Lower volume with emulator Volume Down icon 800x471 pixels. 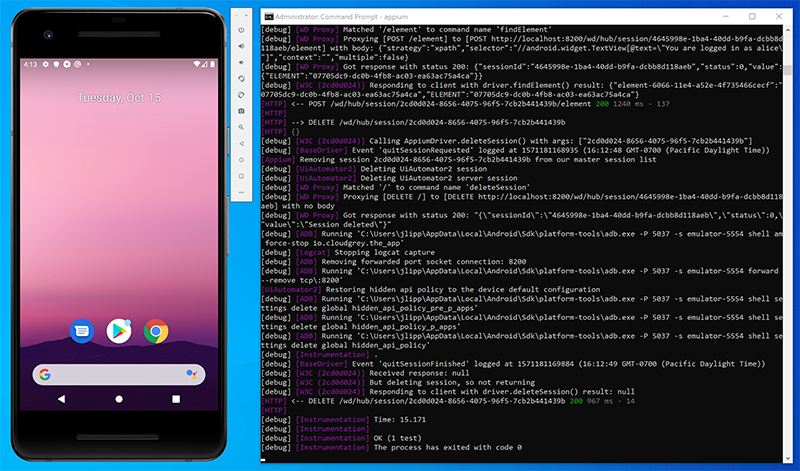click(241, 62)
